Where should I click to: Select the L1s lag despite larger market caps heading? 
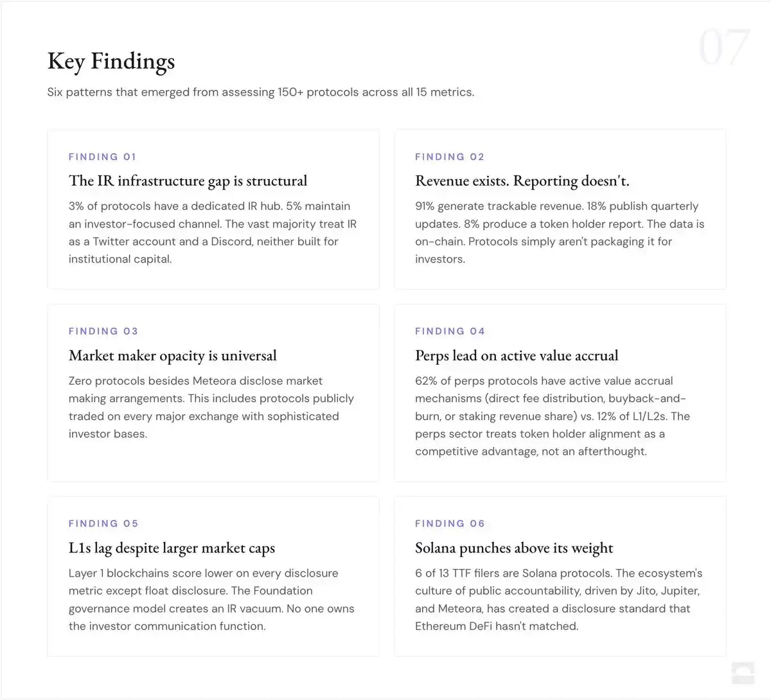[x=172, y=548]
